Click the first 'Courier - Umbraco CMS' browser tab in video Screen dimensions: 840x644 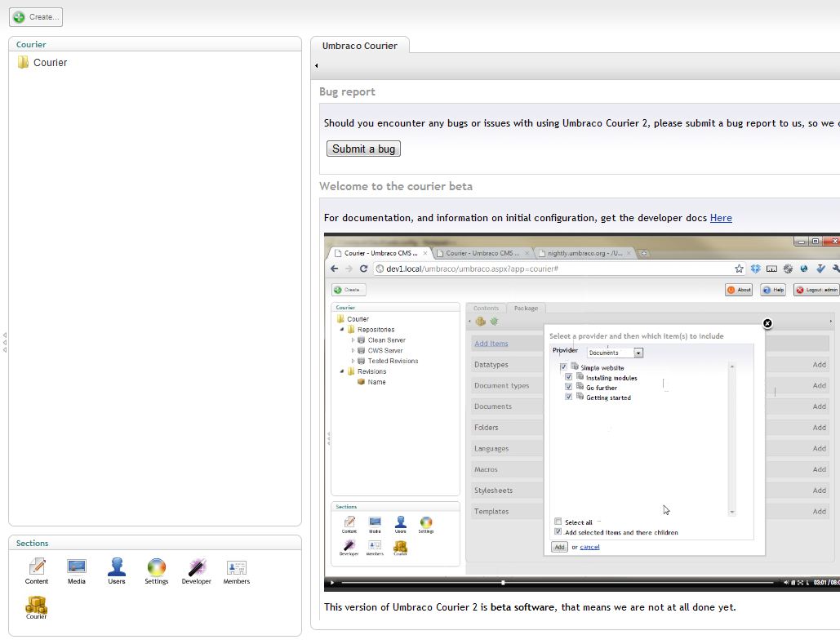point(380,253)
